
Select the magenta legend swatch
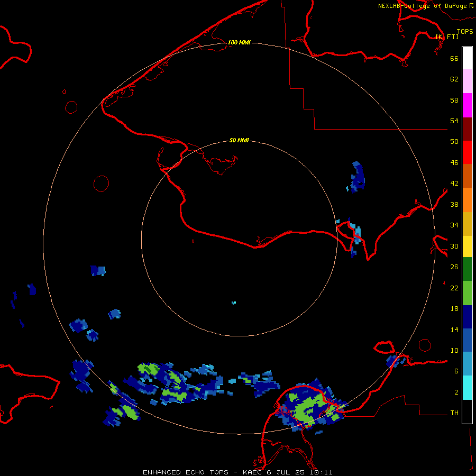tap(467, 105)
